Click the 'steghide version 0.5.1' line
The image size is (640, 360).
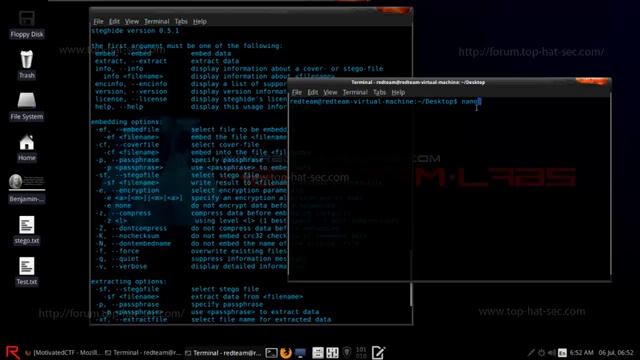pyautogui.click(x=135, y=31)
